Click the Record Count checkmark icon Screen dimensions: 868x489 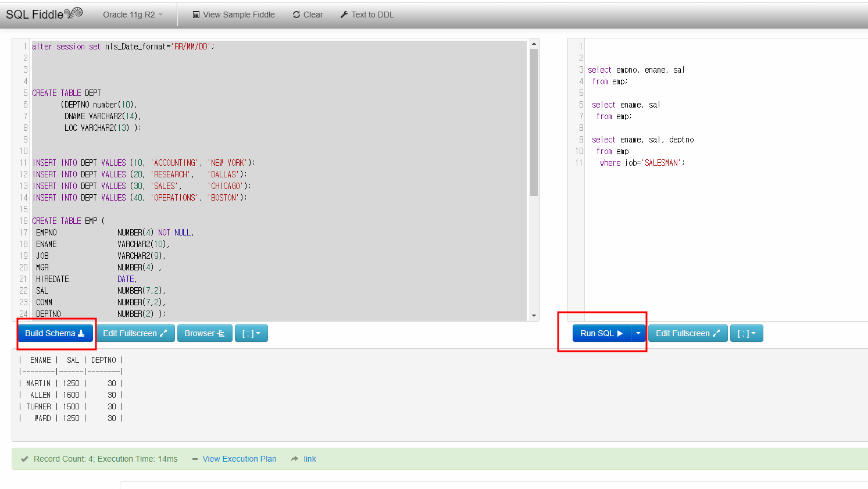tap(24, 459)
